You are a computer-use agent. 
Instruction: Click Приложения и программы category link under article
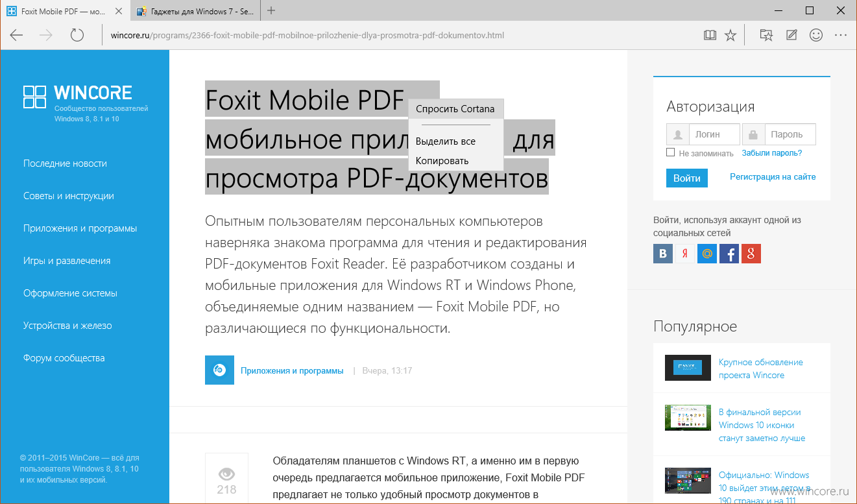[x=292, y=370]
